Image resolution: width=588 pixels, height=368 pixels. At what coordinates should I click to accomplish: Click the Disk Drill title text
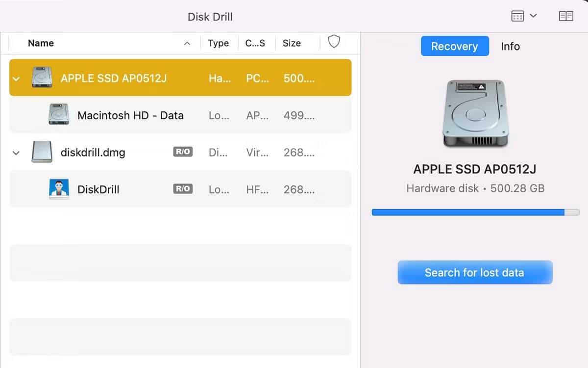(210, 16)
